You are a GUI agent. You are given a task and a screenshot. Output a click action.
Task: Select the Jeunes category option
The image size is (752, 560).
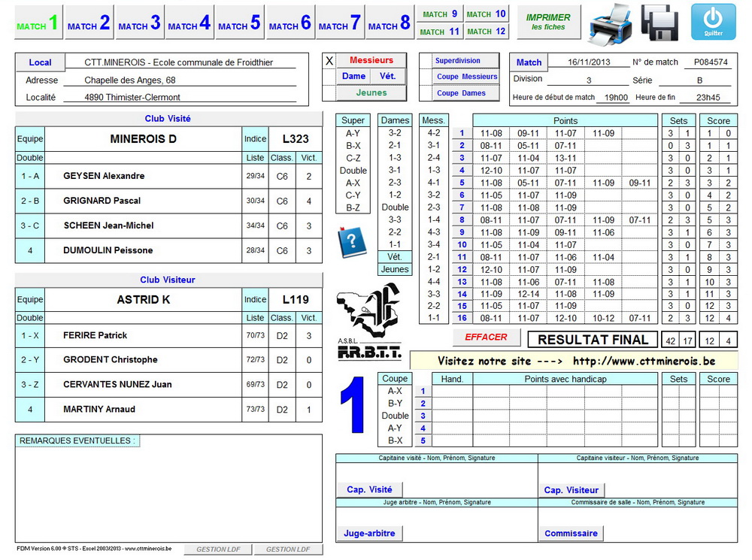click(x=371, y=92)
